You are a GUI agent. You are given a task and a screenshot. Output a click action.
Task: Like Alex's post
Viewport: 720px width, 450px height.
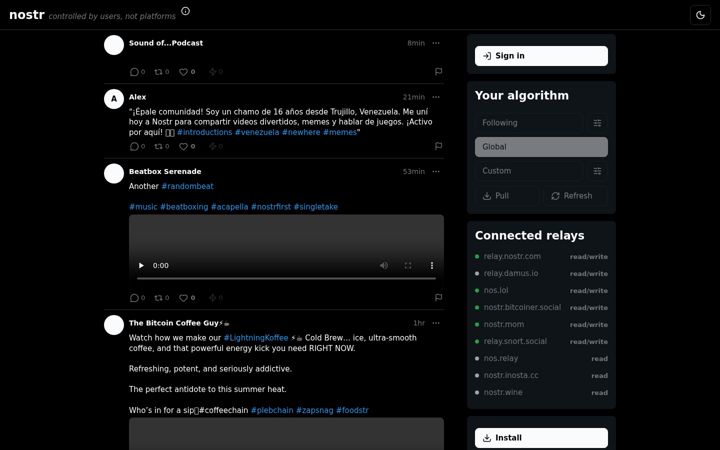[x=187, y=146]
